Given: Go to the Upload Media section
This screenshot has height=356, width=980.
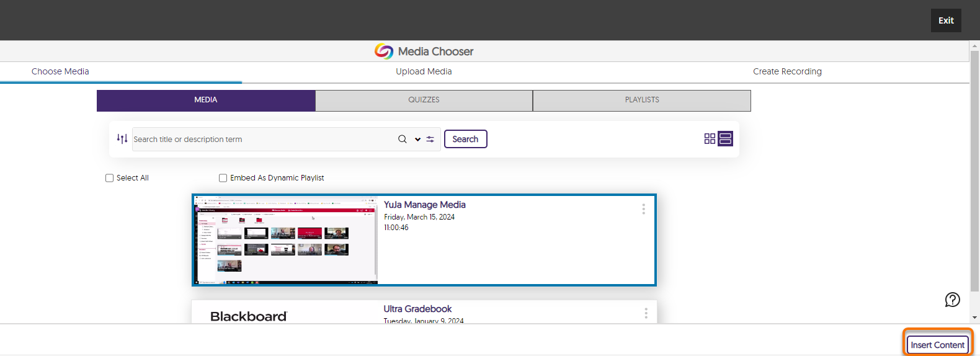Looking at the screenshot, I should click(x=424, y=72).
